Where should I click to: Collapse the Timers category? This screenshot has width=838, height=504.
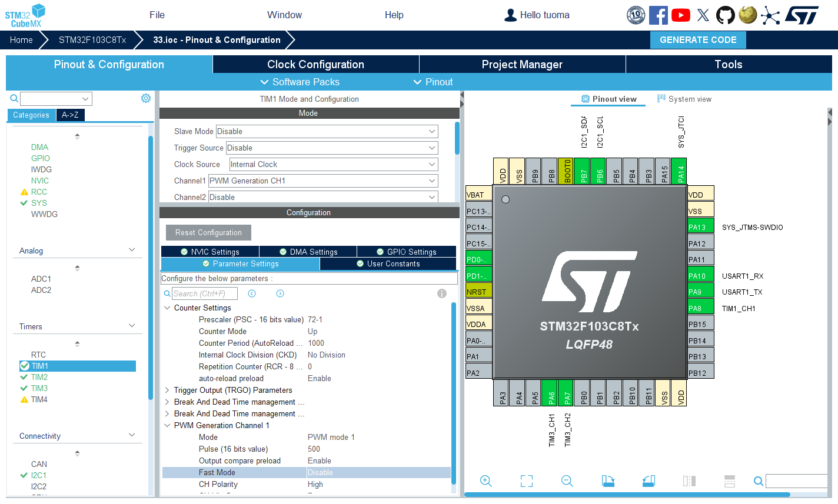(x=132, y=326)
